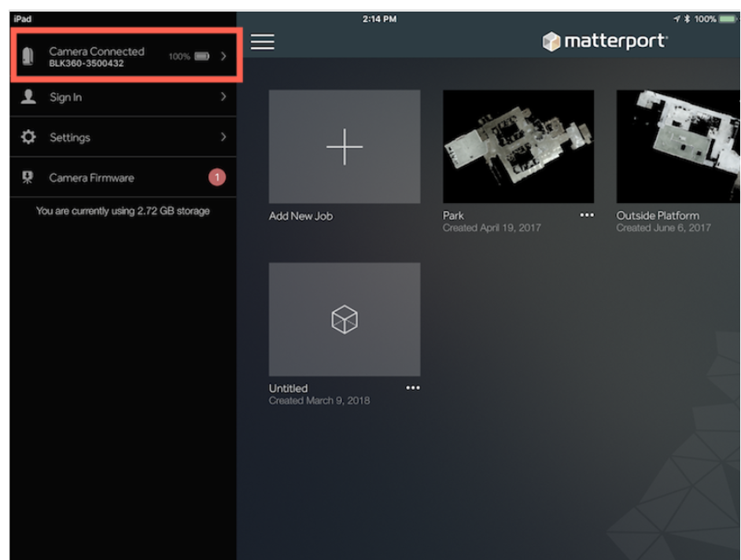Open the Outside Platform job thumbnail
The image size is (741, 560).
pyautogui.click(x=678, y=146)
